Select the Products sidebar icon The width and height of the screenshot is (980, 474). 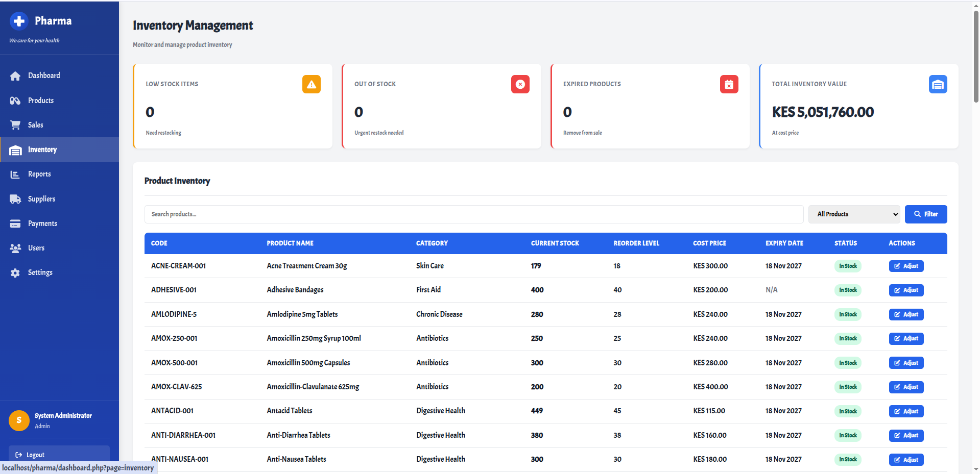(x=15, y=100)
